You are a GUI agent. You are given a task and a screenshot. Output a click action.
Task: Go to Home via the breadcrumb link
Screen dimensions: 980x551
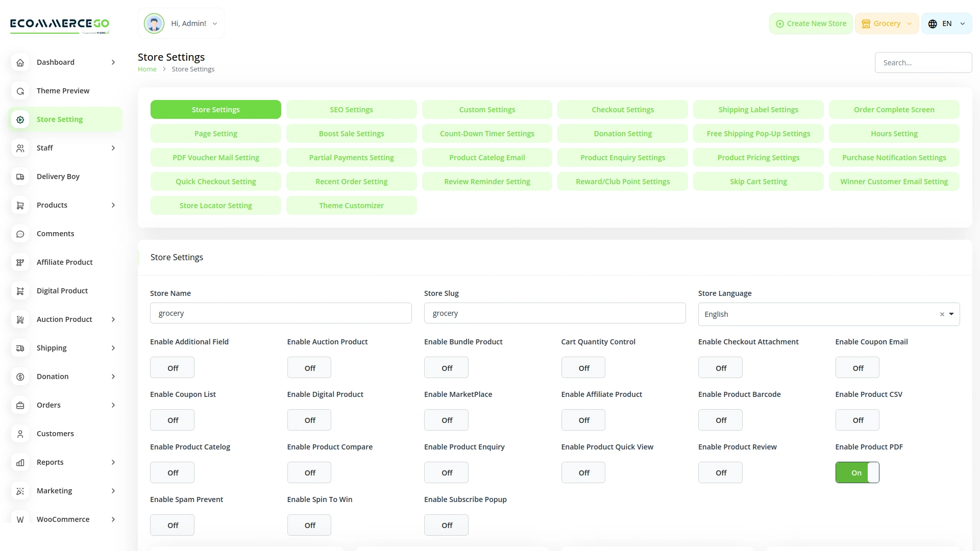147,69
